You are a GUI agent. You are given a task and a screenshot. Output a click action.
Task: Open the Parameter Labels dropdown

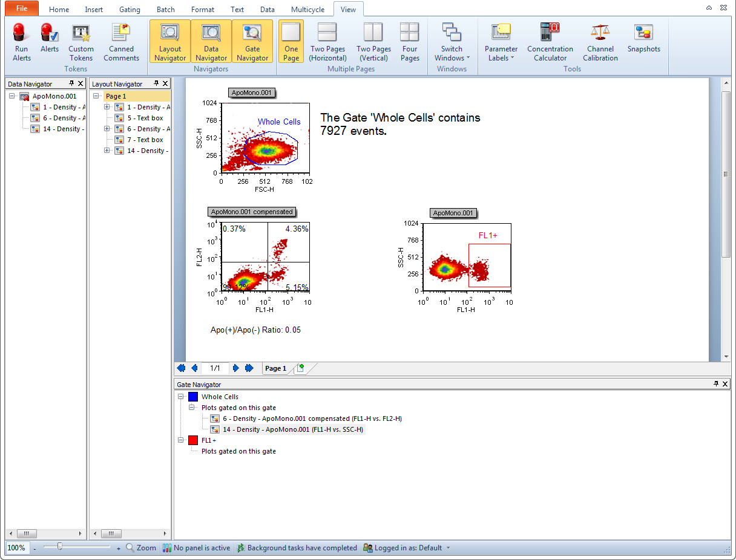pos(501,42)
